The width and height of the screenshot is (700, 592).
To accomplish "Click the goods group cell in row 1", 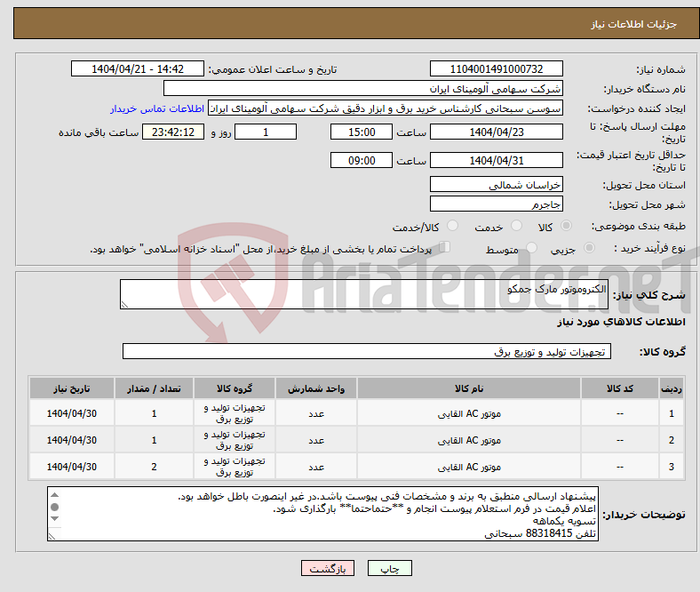I will (235, 413).
